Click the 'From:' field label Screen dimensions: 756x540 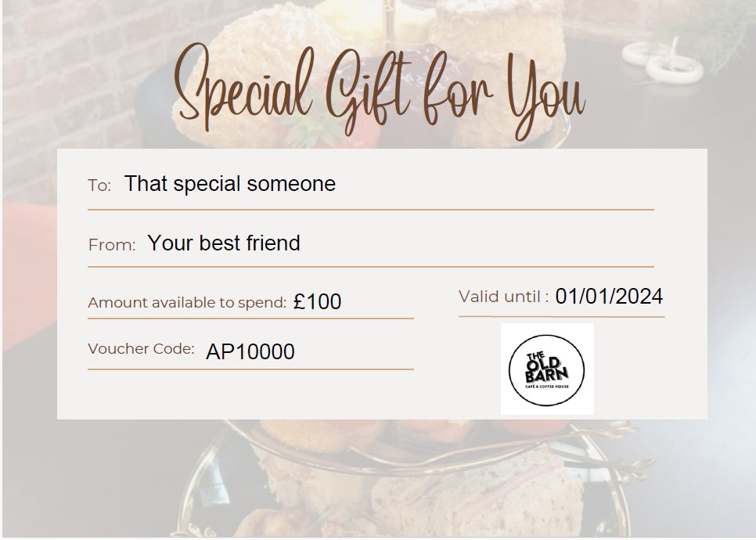[x=112, y=245]
